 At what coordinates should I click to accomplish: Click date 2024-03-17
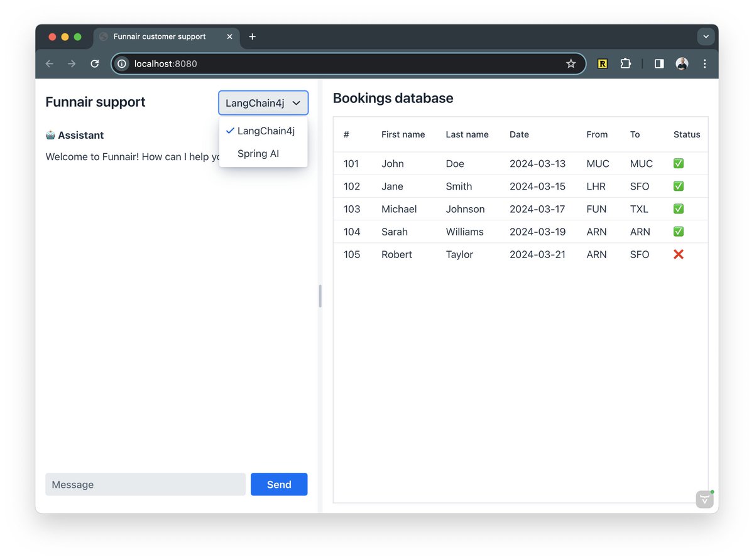click(x=537, y=208)
